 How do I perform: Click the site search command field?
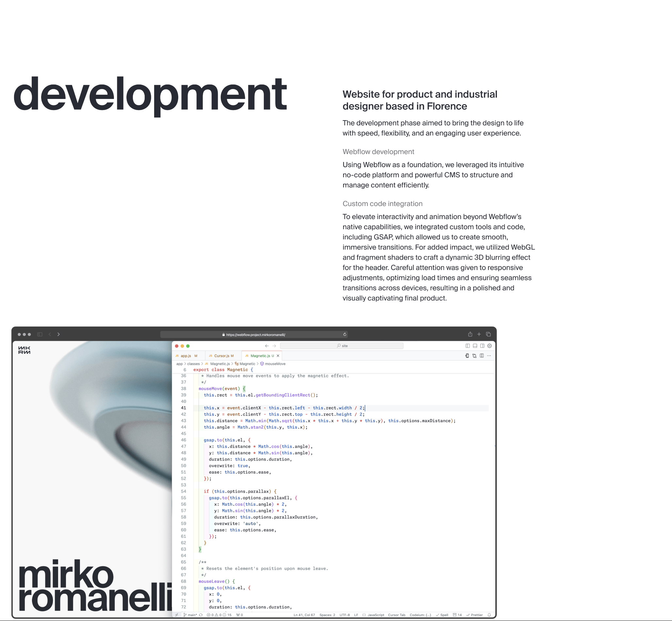(342, 346)
